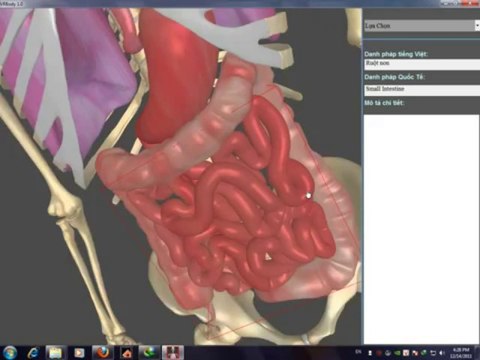Click the 'Mô tả chi tiết' label

(384, 103)
